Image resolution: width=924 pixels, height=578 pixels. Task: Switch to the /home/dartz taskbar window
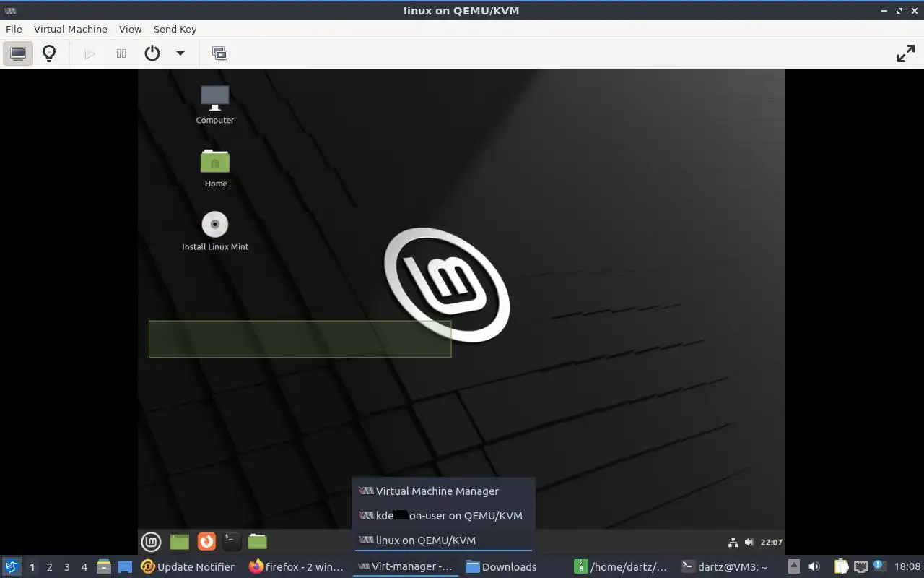point(621,567)
